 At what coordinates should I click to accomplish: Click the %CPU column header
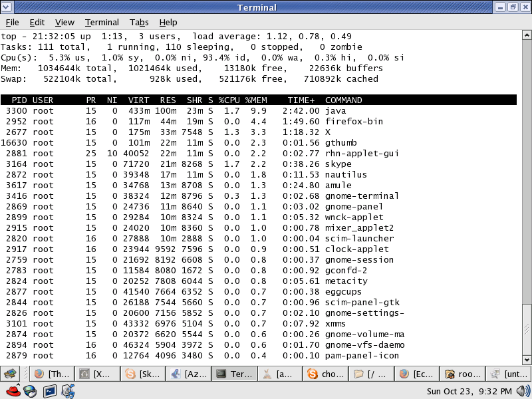[229, 100]
